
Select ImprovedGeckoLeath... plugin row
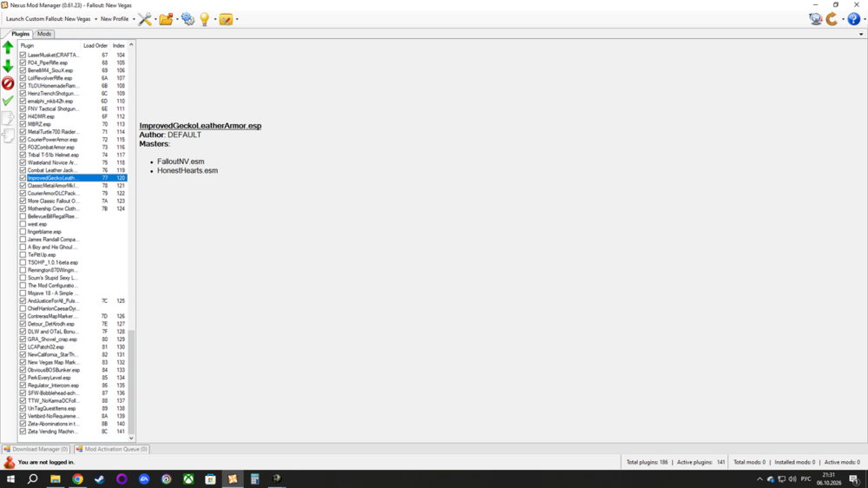(73, 178)
